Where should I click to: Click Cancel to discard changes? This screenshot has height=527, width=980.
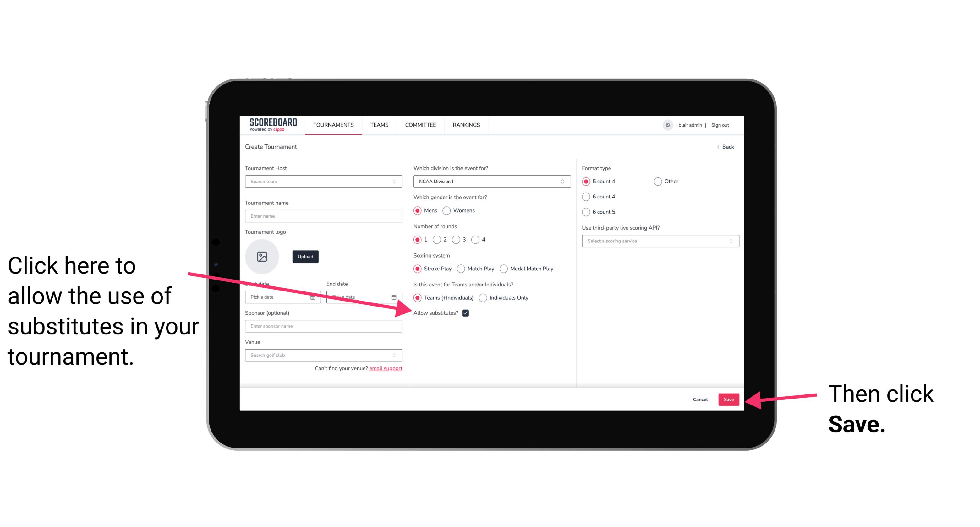pos(701,399)
